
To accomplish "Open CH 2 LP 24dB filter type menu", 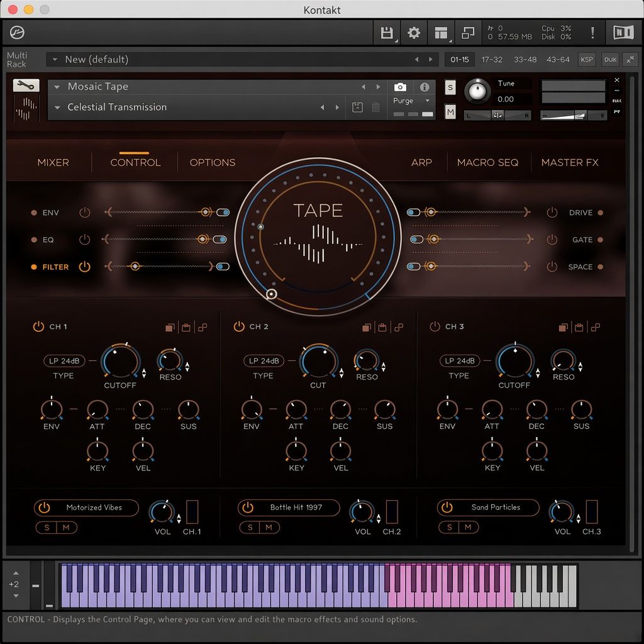I will tap(264, 360).
